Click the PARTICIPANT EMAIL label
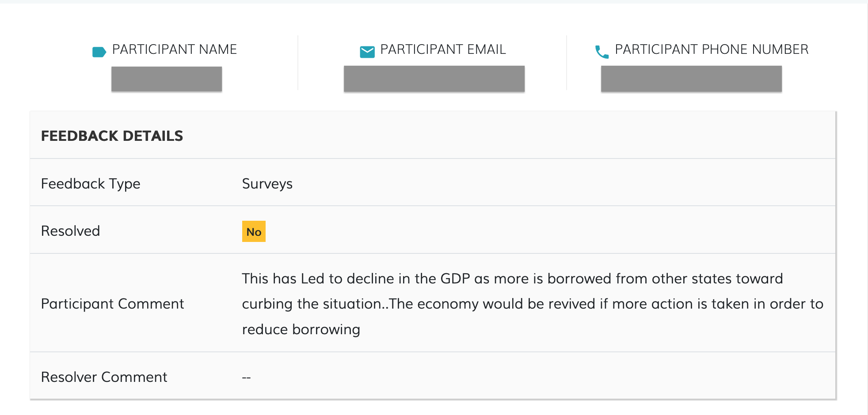The height and width of the screenshot is (415, 868). pos(443,49)
